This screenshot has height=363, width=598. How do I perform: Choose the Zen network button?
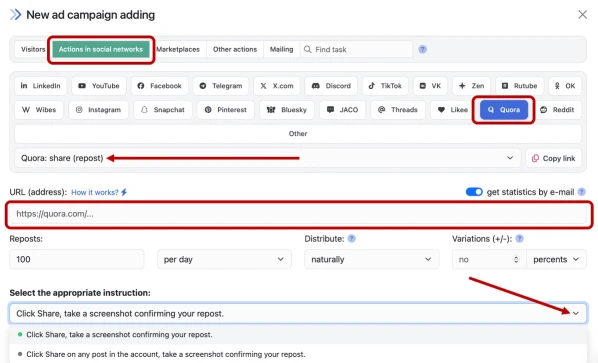(x=471, y=86)
